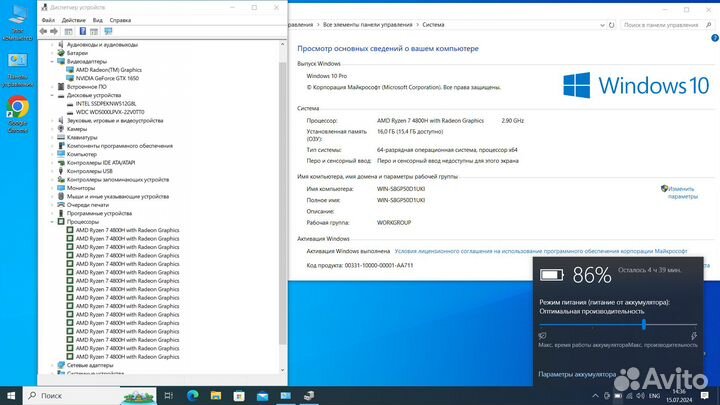This screenshot has height=405, width=720.
Task: Select the Батареи category icon
Action: (61, 53)
